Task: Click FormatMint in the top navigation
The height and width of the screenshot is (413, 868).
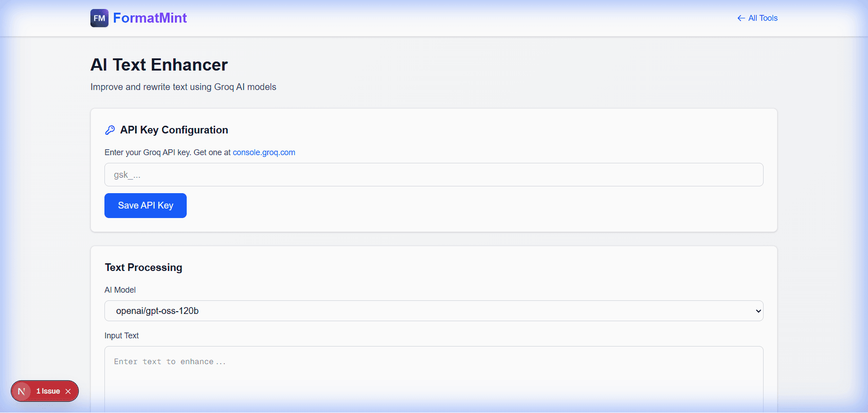Action: [150, 18]
